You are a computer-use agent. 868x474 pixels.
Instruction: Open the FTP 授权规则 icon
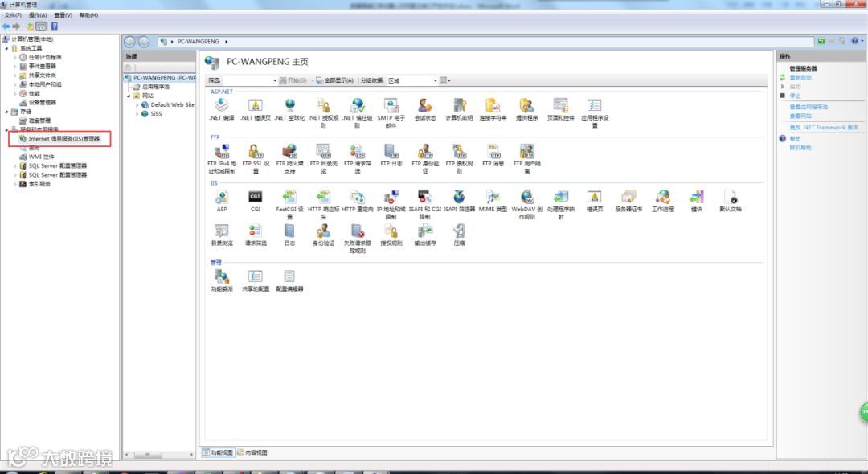(x=459, y=151)
